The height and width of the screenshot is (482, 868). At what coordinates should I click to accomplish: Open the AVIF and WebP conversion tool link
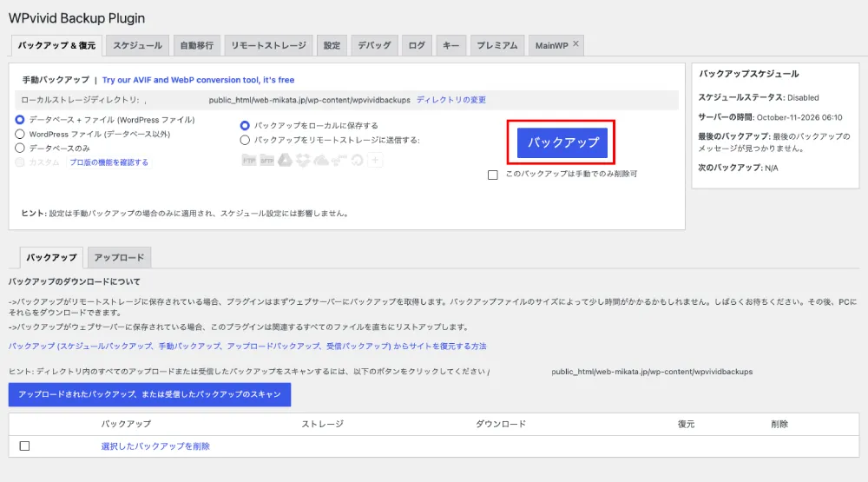pos(198,80)
